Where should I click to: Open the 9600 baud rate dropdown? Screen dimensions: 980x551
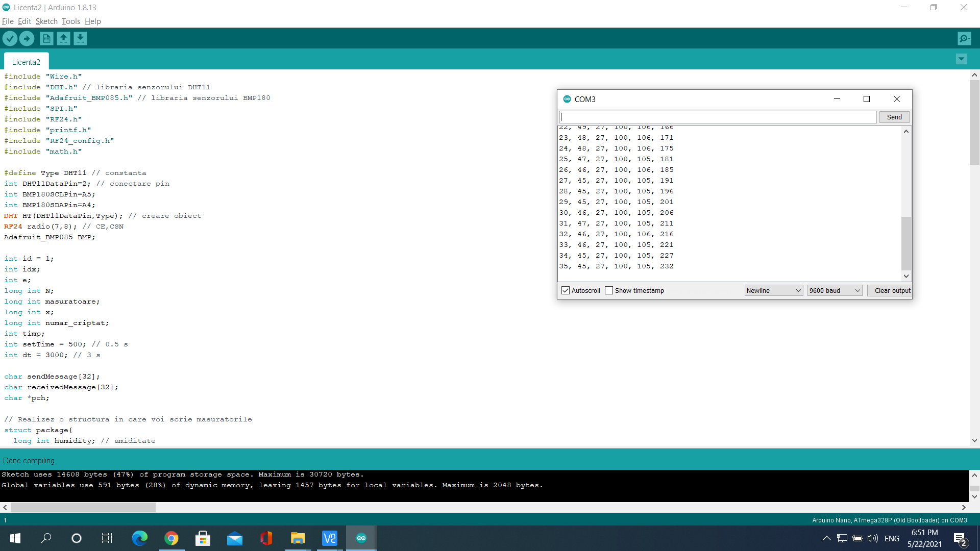tap(835, 290)
